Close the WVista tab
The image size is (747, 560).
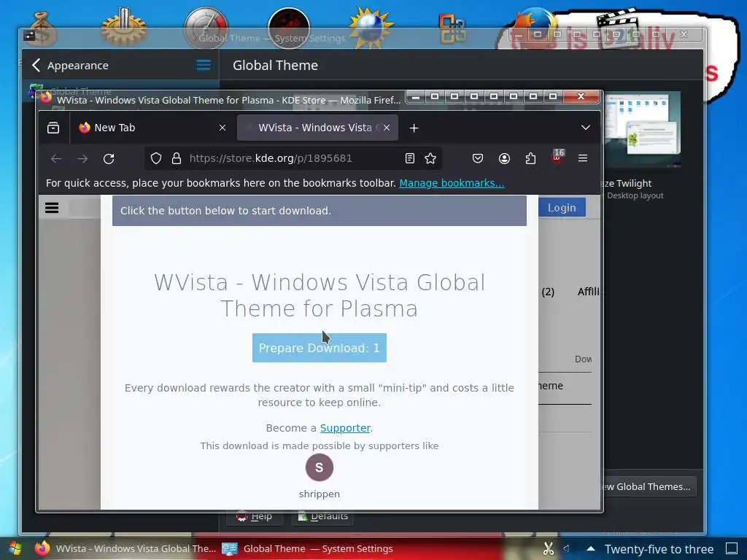387,128
